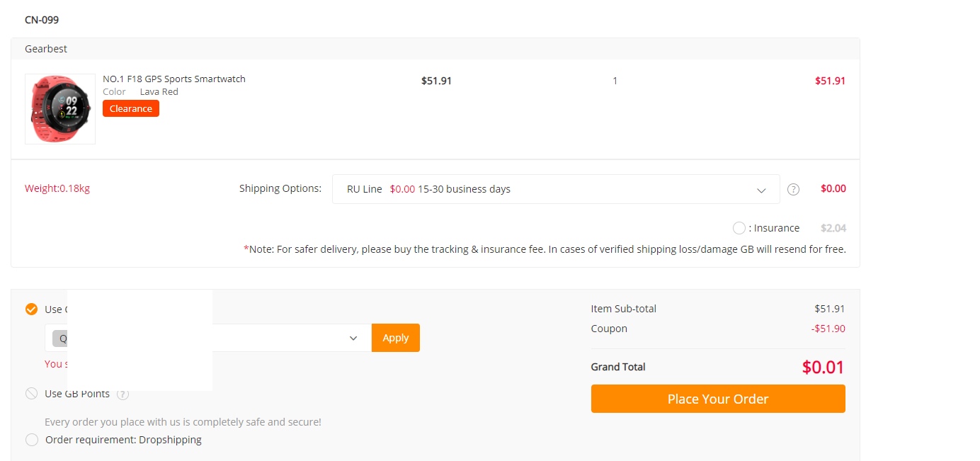The width and height of the screenshot is (980, 461).
Task: Toggle the orange Use Coupon checkmark
Action: click(x=31, y=309)
